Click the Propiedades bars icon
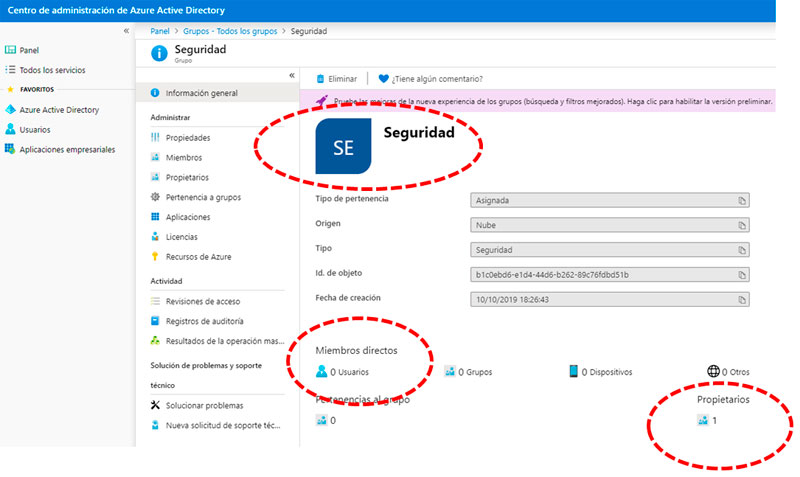Screen dimensions: 800x477 click(155, 137)
